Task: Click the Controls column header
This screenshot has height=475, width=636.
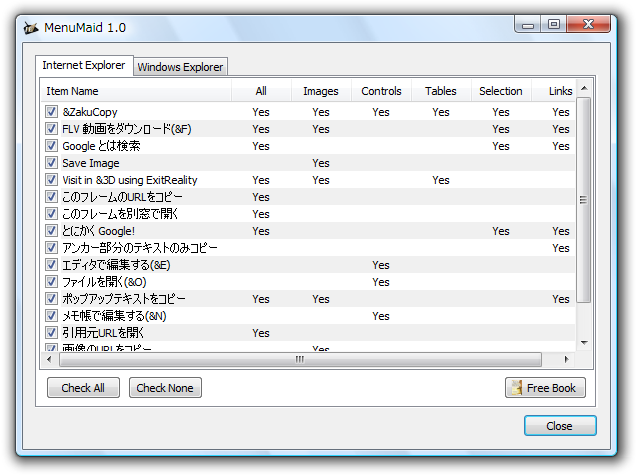Action: [x=381, y=91]
